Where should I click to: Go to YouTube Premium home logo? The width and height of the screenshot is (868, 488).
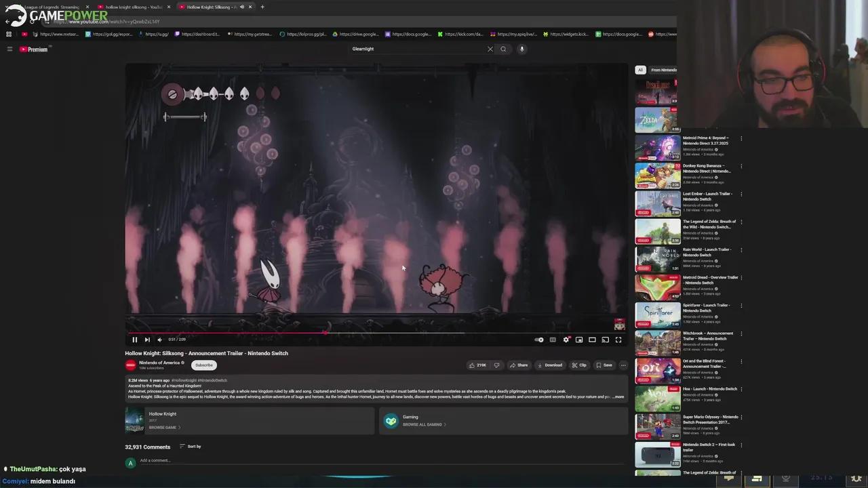(34, 49)
